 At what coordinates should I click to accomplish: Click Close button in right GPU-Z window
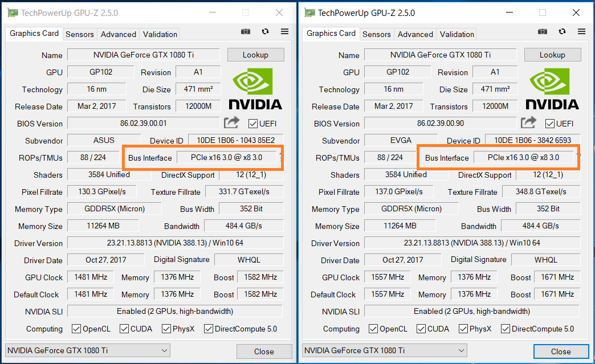click(x=561, y=351)
